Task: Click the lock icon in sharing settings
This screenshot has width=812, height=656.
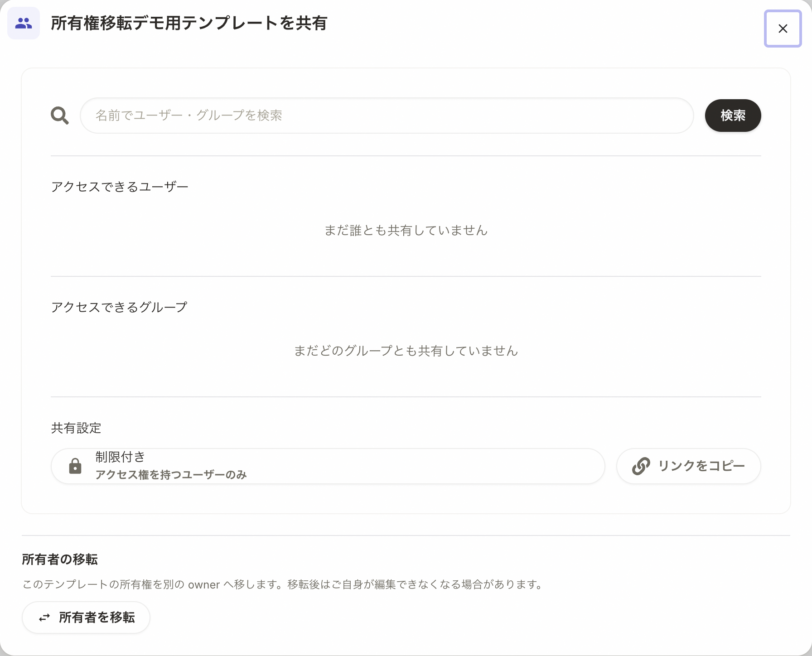Action: click(x=75, y=466)
